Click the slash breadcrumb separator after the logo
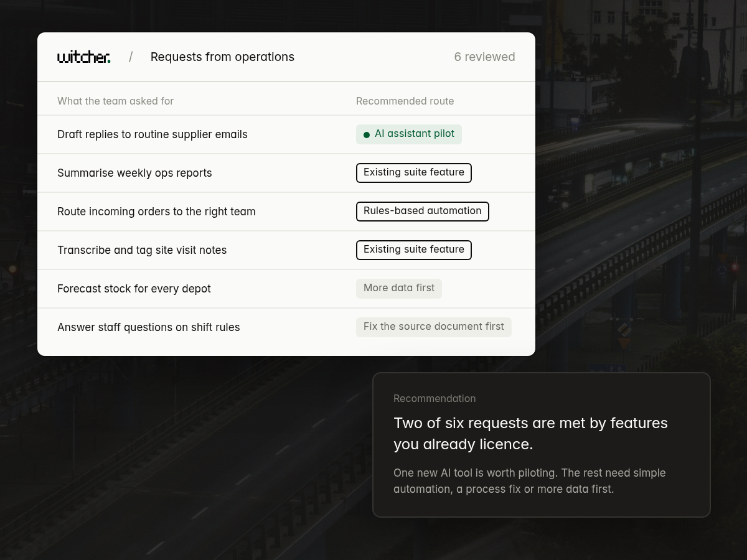 coord(131,57)
